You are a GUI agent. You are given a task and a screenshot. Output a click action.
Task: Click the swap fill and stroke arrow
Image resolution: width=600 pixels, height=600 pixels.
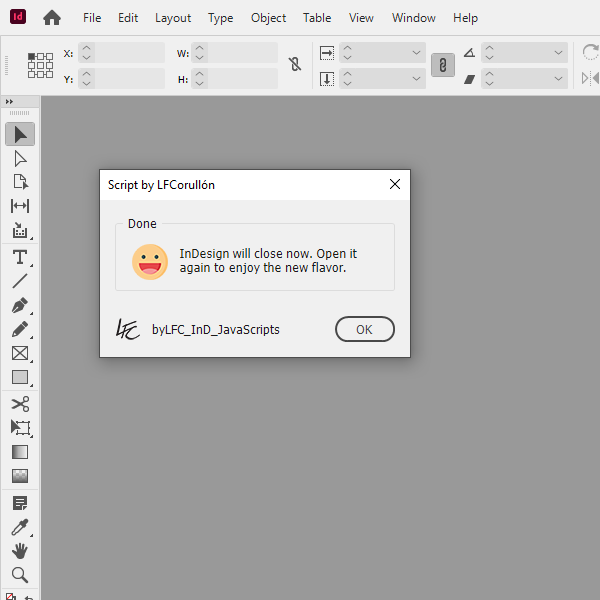pyautogui.click(x=28, y=597)
